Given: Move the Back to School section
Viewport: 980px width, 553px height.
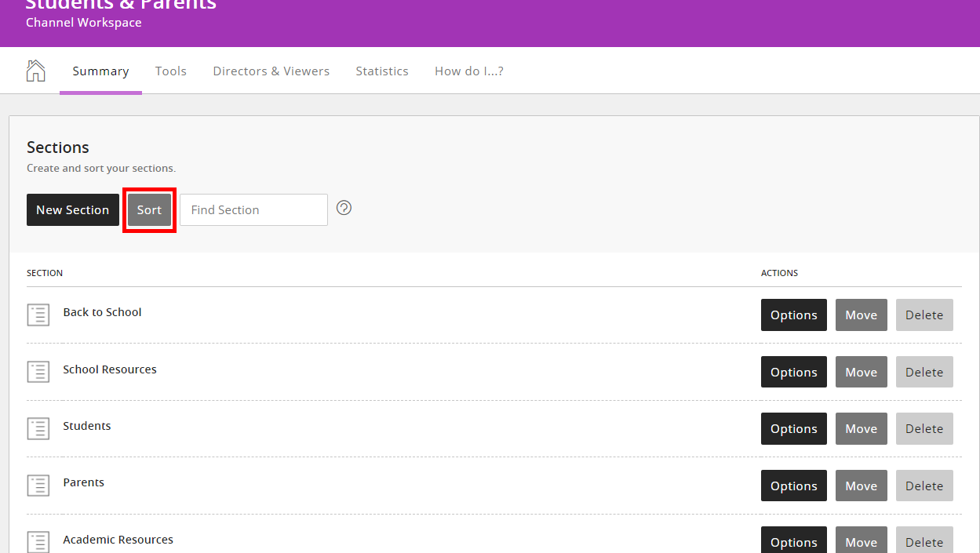Looking at the screenshot, I should (x=862, y=315).
